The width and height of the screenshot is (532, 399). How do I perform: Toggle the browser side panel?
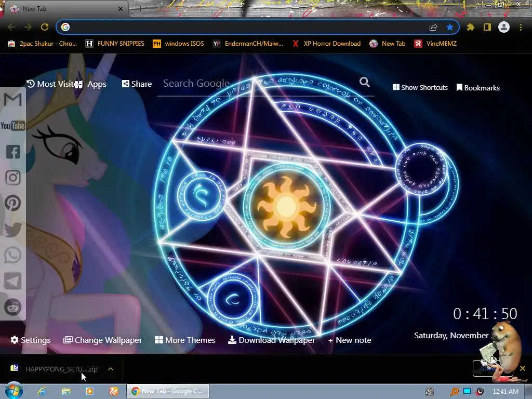coord(487,27)
